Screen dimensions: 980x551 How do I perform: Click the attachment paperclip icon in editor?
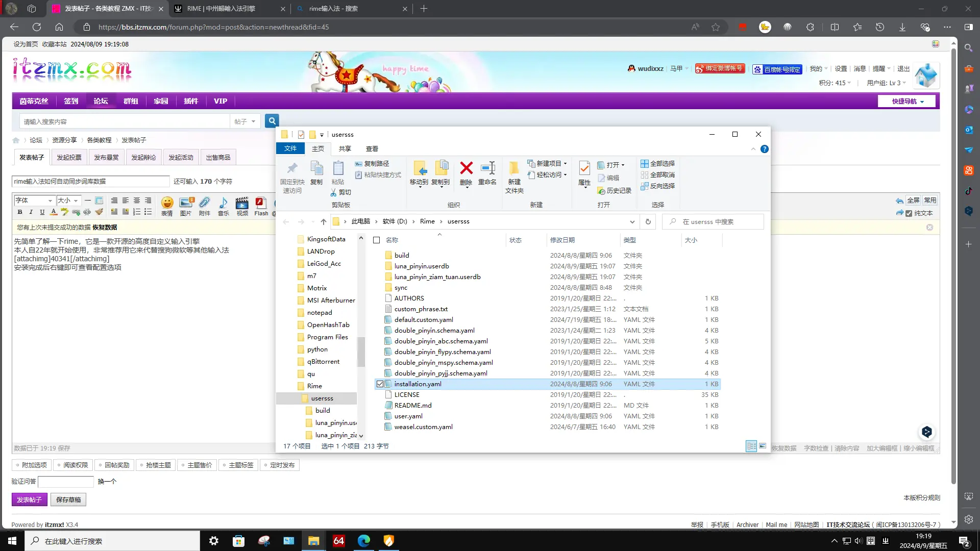[x=205, y=203]
